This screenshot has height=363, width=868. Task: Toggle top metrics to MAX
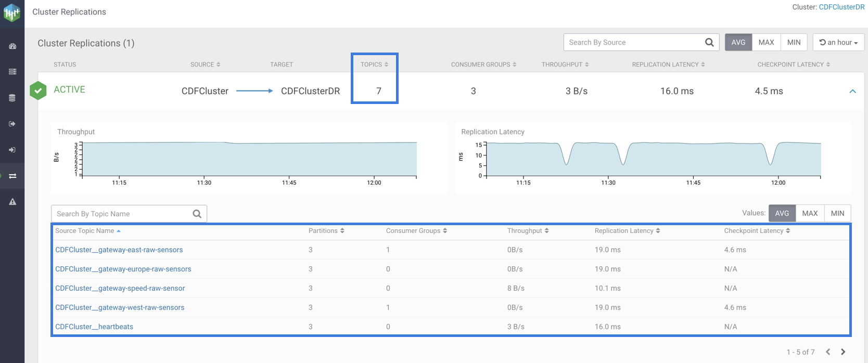coord(766,43)
